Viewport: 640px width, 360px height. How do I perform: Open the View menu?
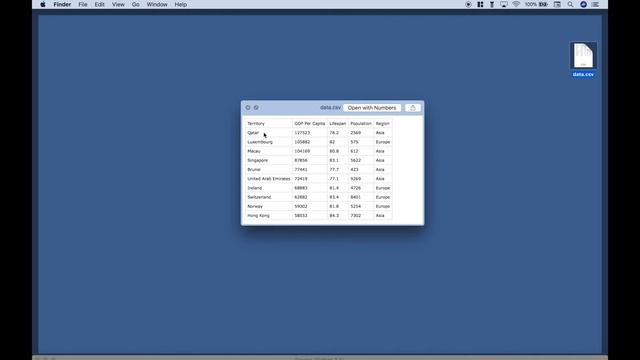(118, 4)
